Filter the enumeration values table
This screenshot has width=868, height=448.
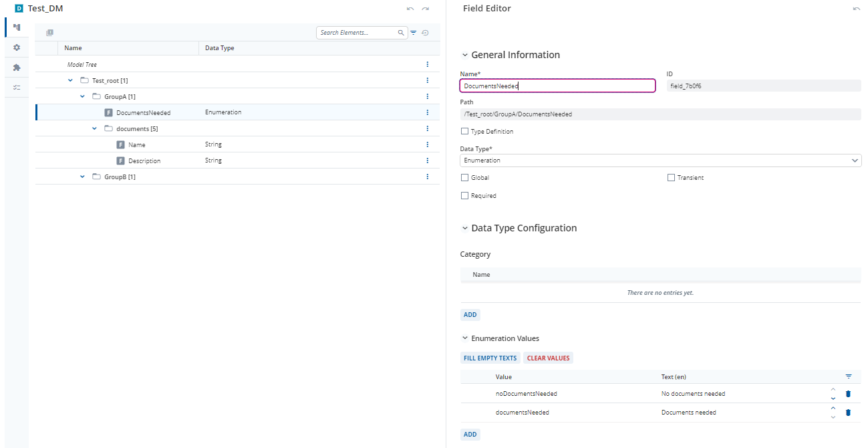pos(849,376)
